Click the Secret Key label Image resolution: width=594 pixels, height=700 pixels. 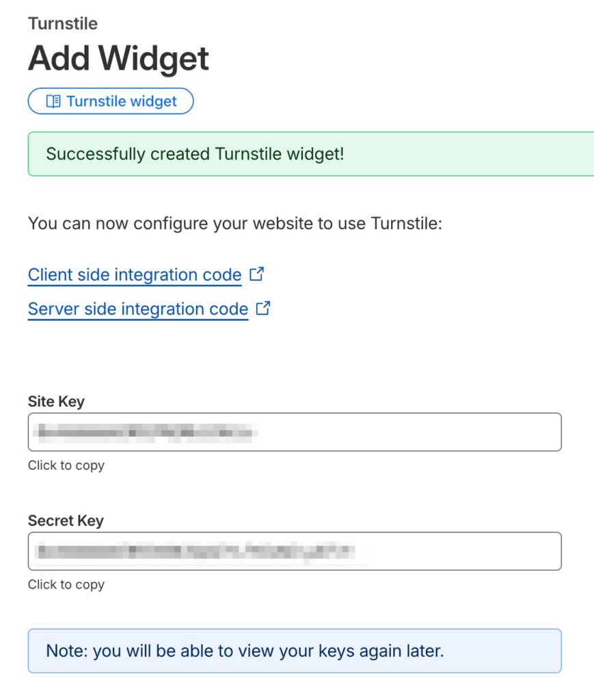tap(66, 520)
